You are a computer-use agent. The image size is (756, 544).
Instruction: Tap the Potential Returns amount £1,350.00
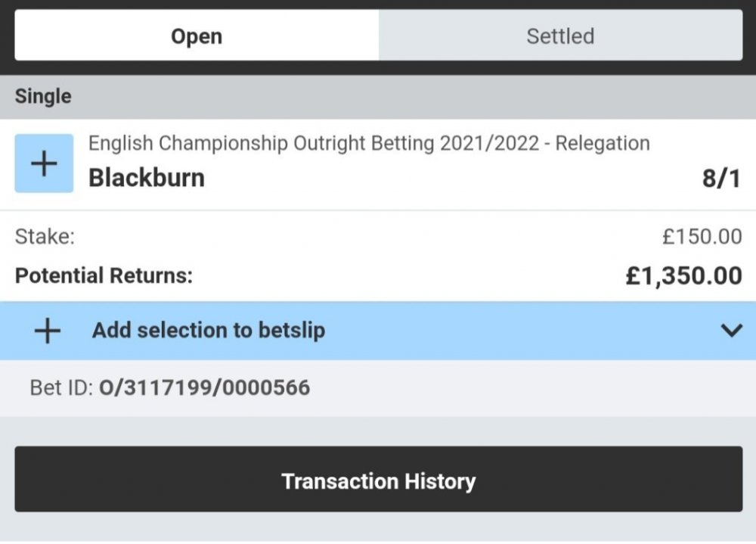tap(685, 275)
